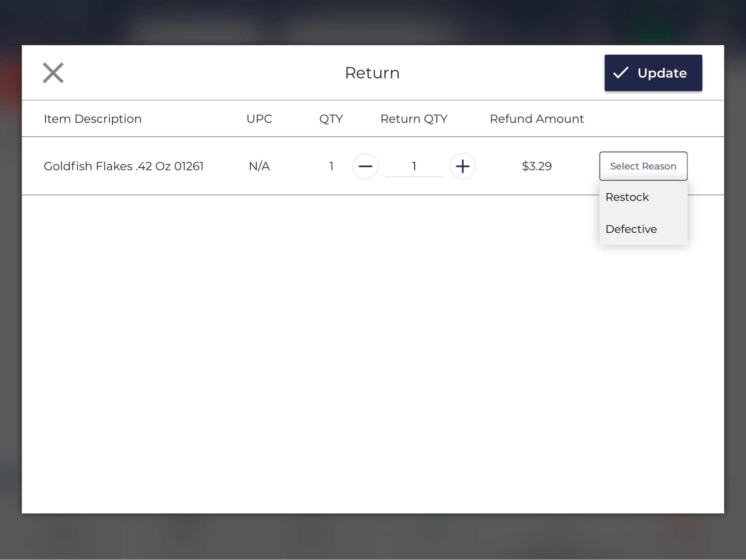
Task: Close the Return dialog with the X icon
Action: (53, 73)
